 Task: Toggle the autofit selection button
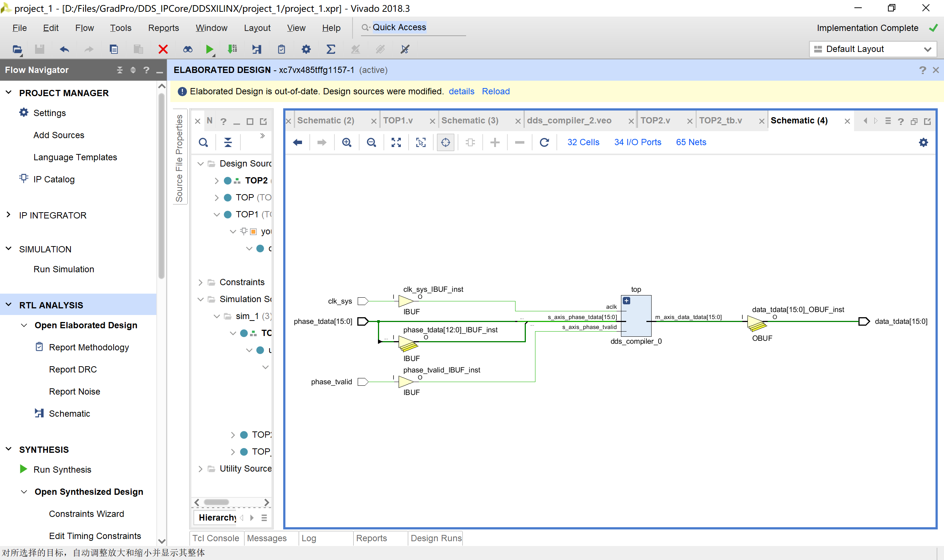[x=445, y=142]
